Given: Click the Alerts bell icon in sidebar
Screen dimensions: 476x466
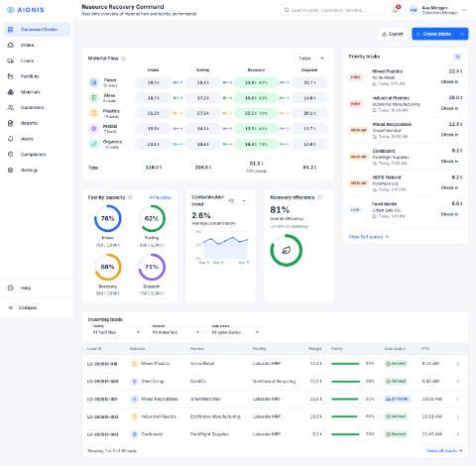Looking at the screenshot, I should pyautogui.click(x=11, y=139).
